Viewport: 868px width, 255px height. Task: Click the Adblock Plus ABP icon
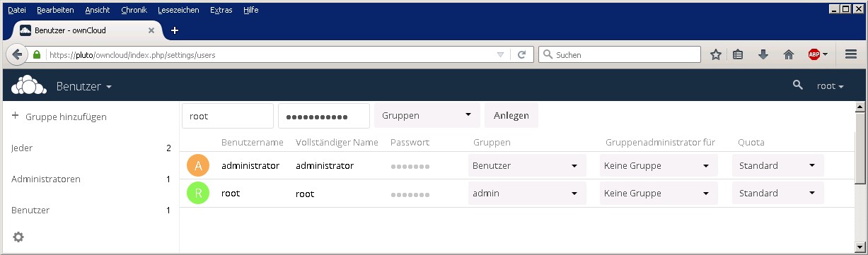[x=814, y=54]
